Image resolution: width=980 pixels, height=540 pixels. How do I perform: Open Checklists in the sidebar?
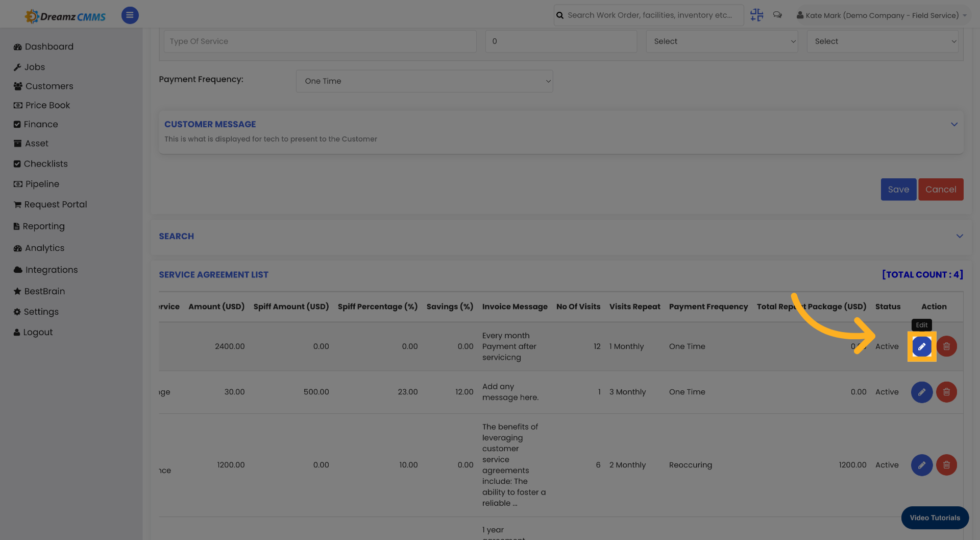(x=40, y=164)
